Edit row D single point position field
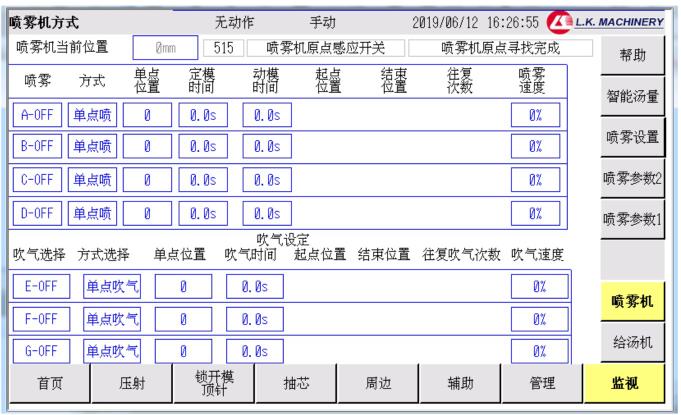Viewport: 681px width, 415px height. click(x=148, y=213)
